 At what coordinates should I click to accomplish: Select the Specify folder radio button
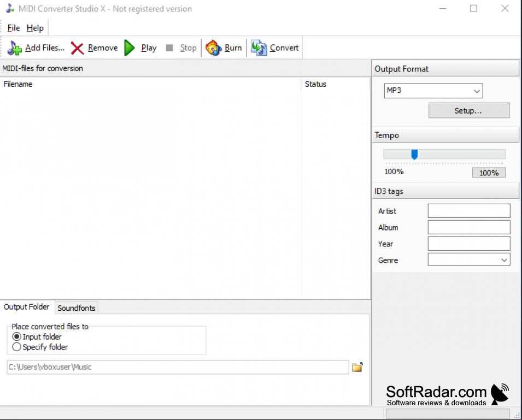[16, 347]
